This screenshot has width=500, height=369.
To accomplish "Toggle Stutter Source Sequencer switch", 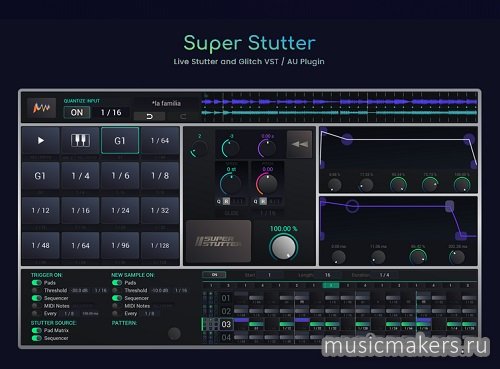I will pos(36,338).
